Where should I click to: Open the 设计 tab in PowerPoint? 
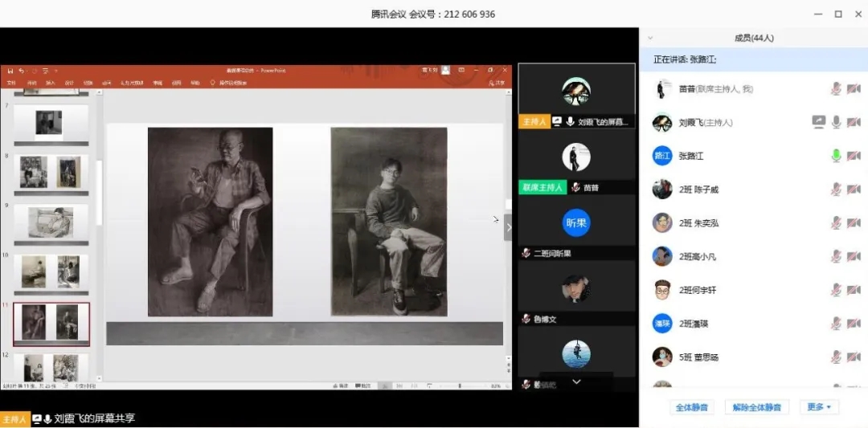coord(69,83)
